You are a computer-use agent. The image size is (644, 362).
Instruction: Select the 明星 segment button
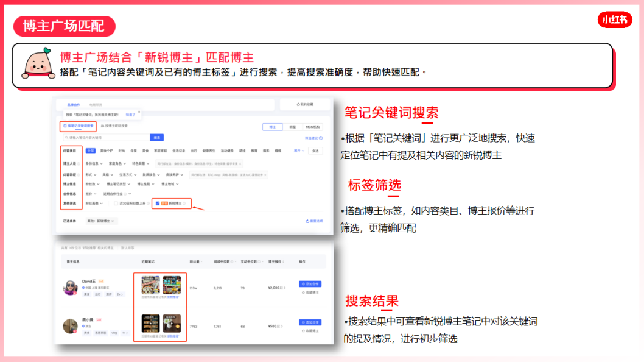(292, 127)
